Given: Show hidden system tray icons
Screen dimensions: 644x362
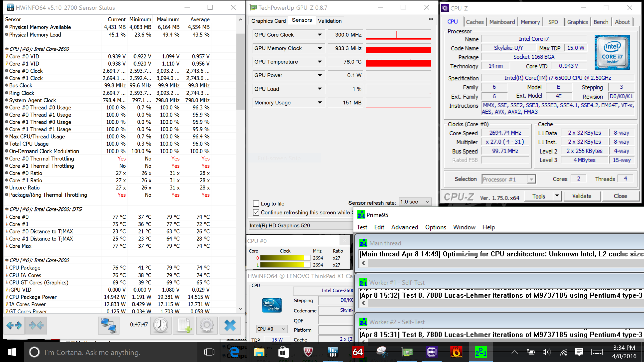Looking at the screenshot, I should (x=514, y=352).
